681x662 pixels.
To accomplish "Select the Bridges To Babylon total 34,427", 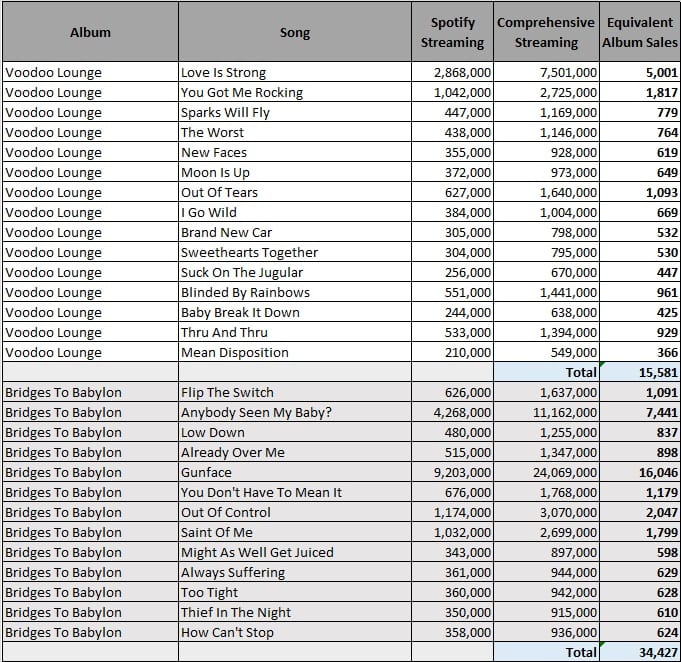I will 640,652.
